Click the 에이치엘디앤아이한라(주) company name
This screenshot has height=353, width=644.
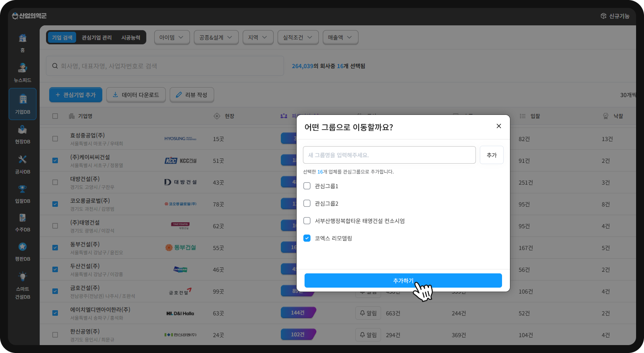click(100, 309)
